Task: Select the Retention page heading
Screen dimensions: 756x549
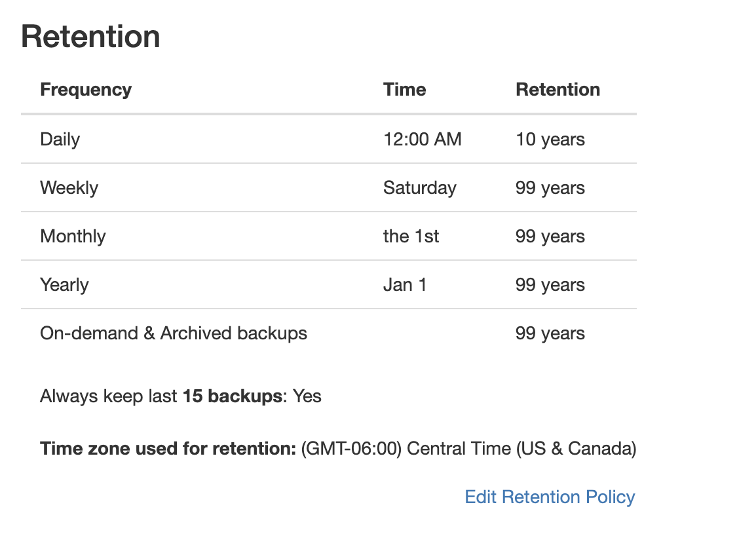Action: click(x=90, y=37)
